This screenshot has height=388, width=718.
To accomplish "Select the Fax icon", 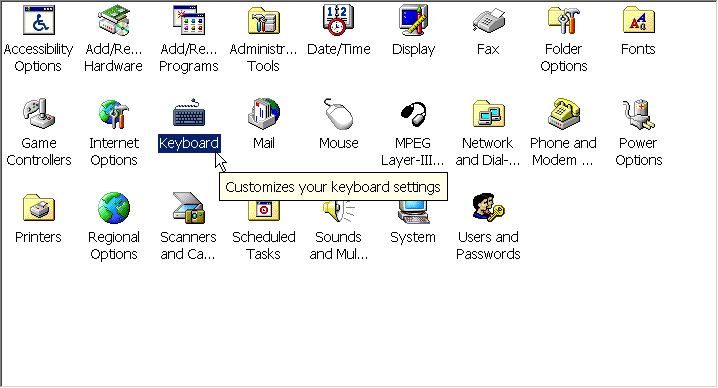I will (x=488, y=20).
